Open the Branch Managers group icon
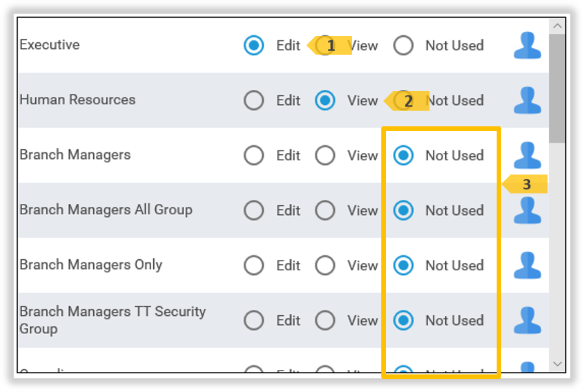The height and width of the screenshot is (392, 584). 528,155
